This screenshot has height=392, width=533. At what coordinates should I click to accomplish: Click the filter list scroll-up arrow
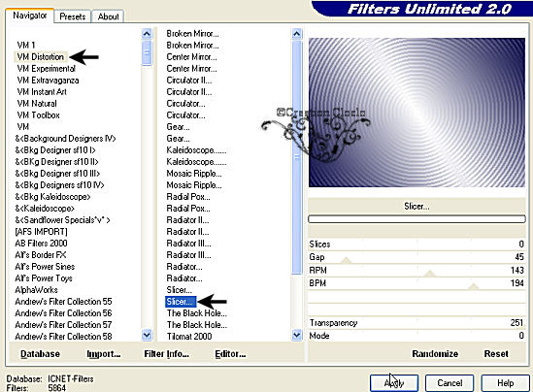tap(297, 34)
